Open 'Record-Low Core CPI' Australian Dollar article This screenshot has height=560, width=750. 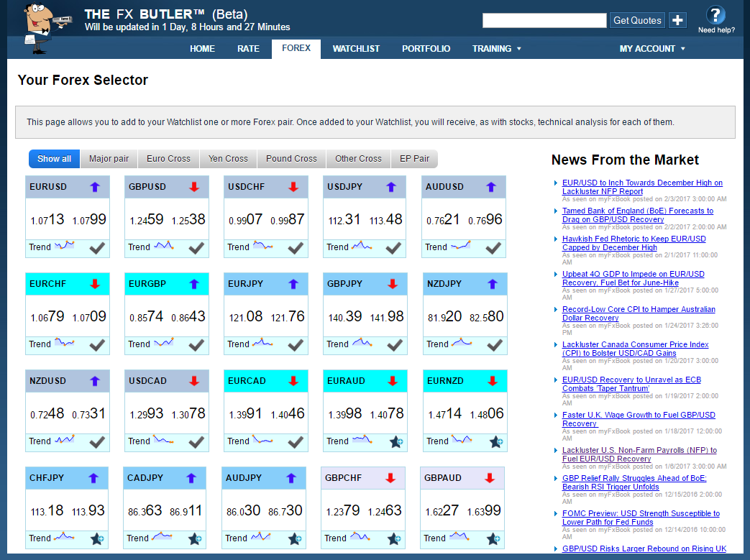tap(639, 313)
